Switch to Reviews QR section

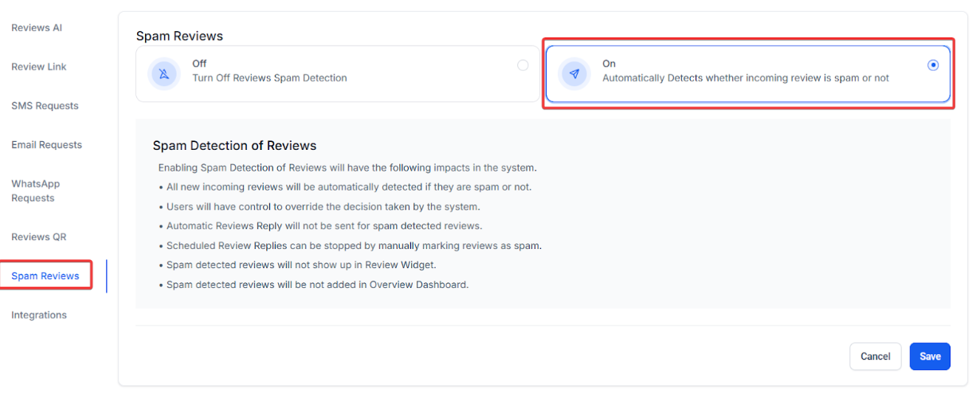(x=40, y=237)
